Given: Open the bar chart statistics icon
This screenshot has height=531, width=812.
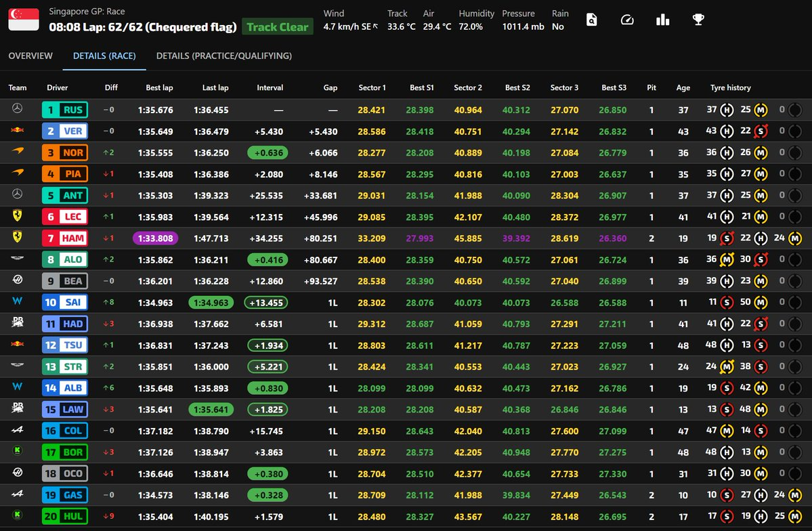Looking at the screenshot, I should click(x=662, y=20).
